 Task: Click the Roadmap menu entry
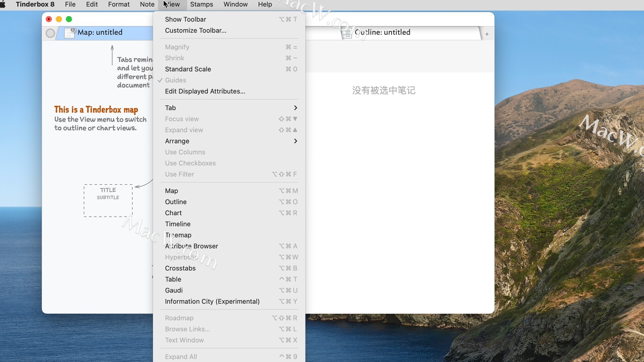point(229,318)
